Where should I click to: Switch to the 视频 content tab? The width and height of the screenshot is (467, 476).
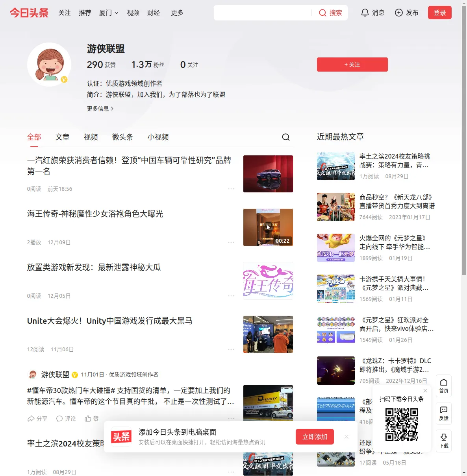click(x=91, y=137)
